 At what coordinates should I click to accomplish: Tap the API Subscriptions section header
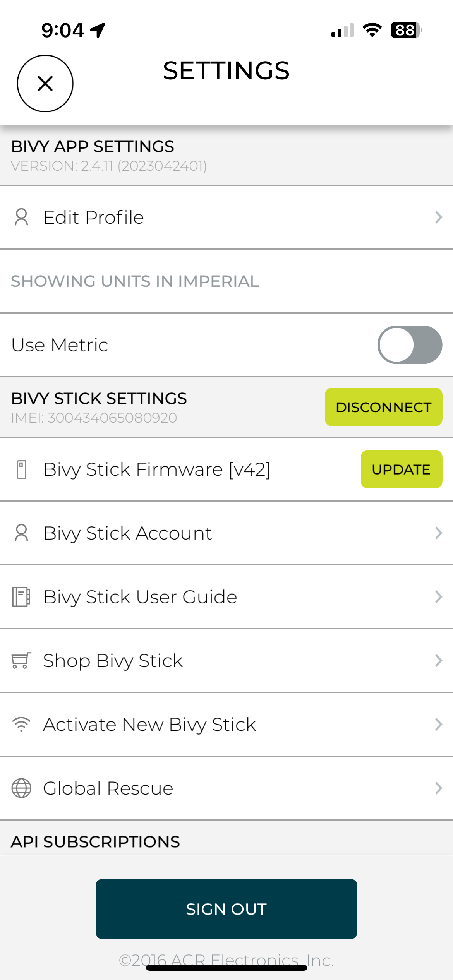95,842
